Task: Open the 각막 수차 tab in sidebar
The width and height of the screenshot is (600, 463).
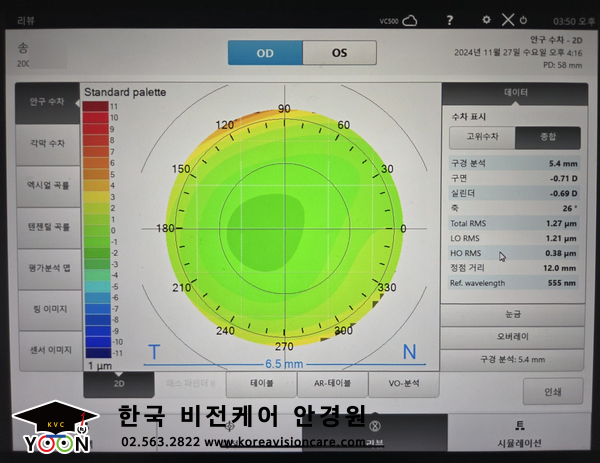Action: tap(47, 143)
